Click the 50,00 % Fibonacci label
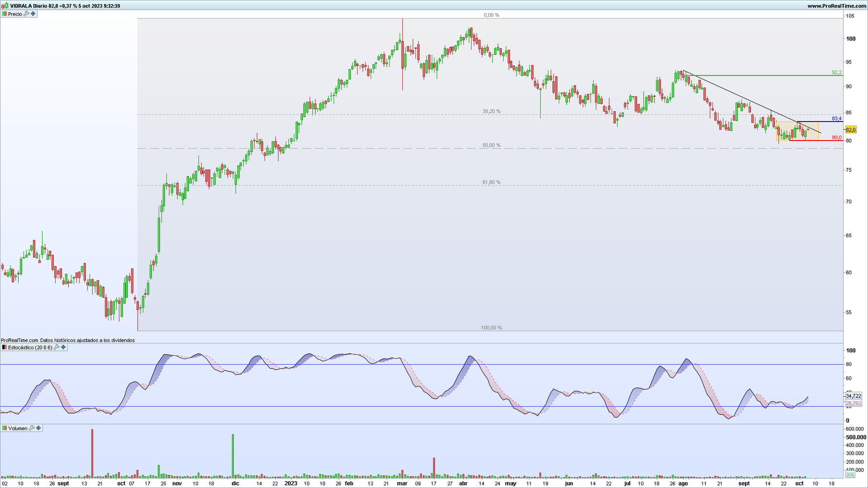This screenshot has width=868, height=488. click(491, 145)
